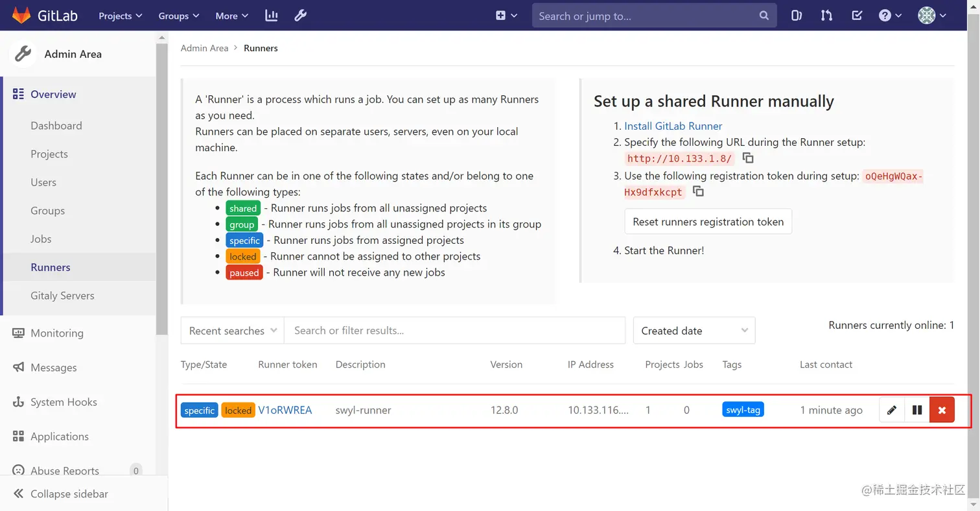Image resolution: width=980 pixels, height=511 pixels.
Task: Open the user avatar menu
Action: (932, 16)
